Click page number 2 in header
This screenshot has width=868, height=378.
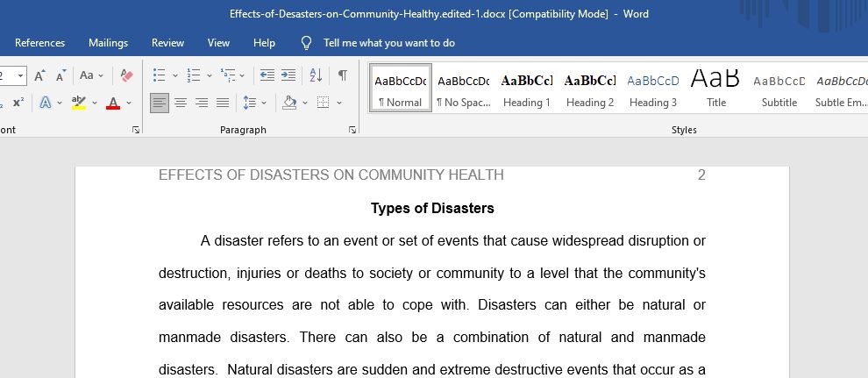(701, 175)
